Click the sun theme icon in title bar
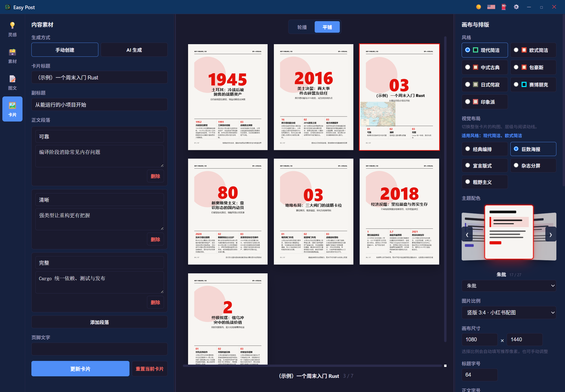Image resolution: width=565 pixels, height=392 pixels. coord(478,7)
